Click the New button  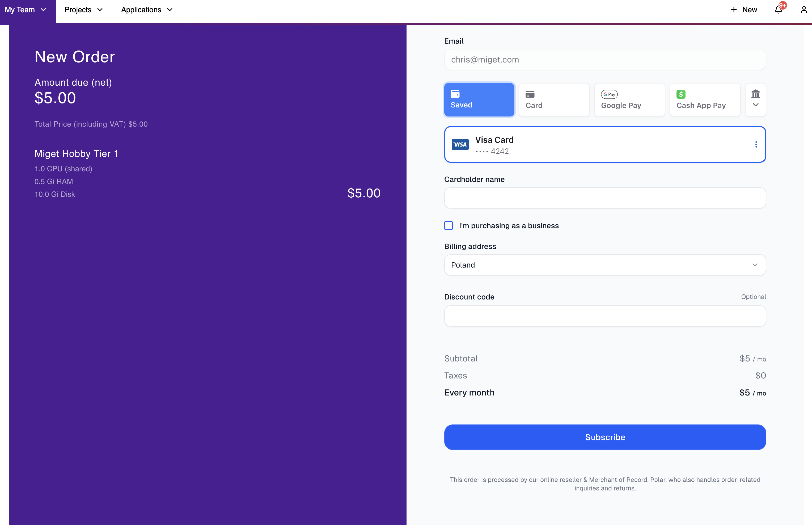click(x=744, y=10)
